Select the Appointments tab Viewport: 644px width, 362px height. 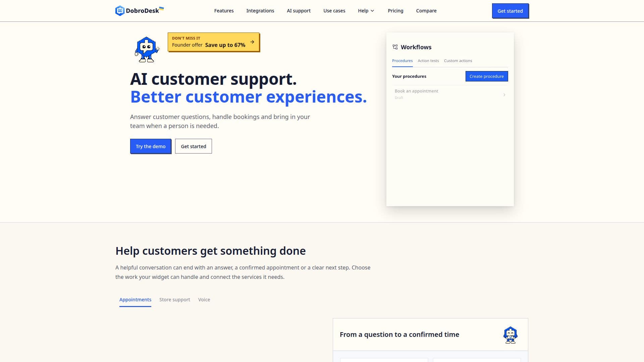pyautogui.click(x=135, y=300)
